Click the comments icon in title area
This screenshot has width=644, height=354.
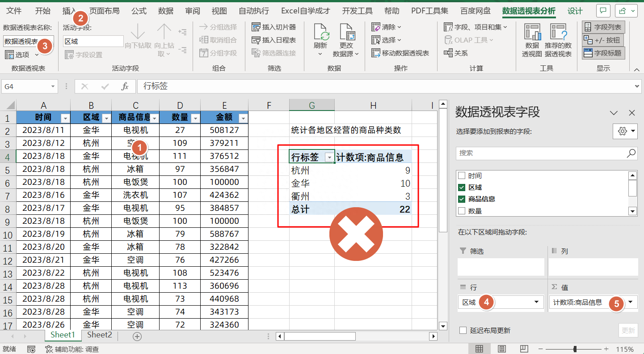(604, 11)
